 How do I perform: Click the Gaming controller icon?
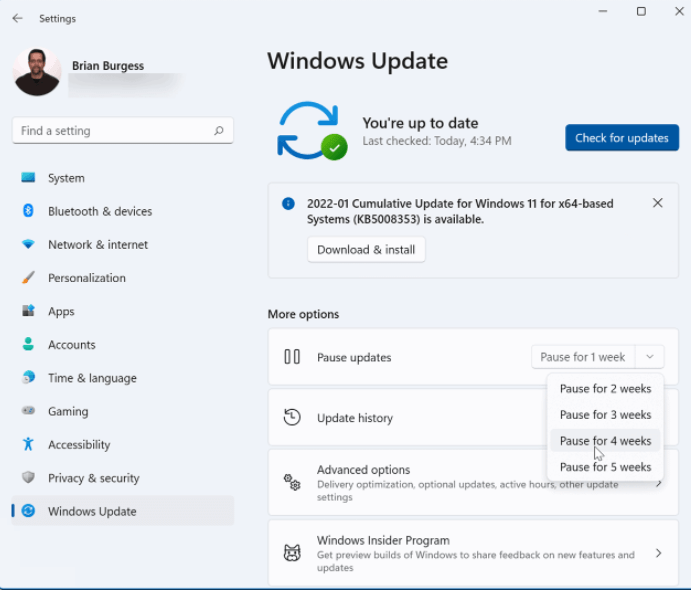(28, 411)
